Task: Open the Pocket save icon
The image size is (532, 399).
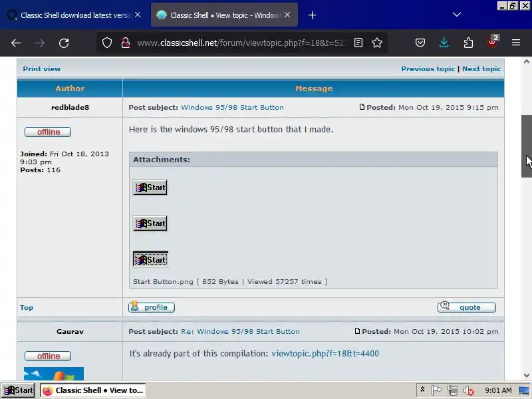Action: [x=420, y=43]
